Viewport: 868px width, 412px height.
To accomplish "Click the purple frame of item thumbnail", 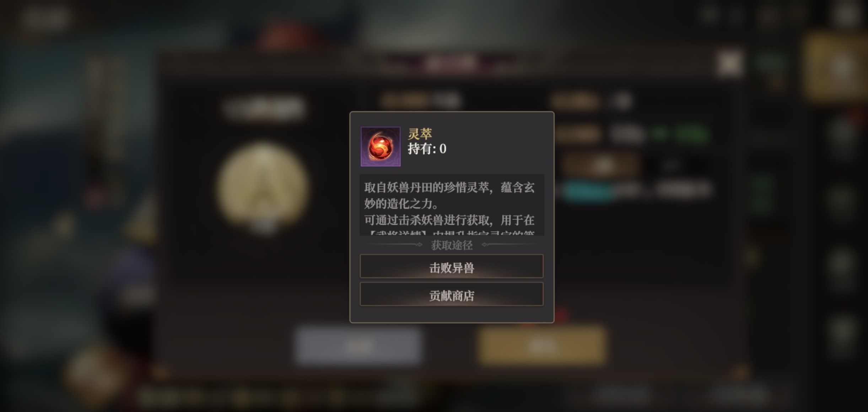I will point(381,146).
